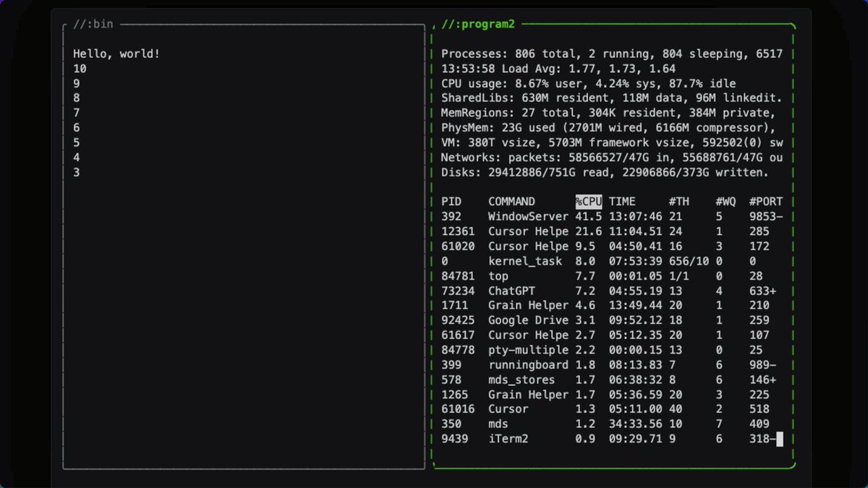Viewport: 868px width, 488px height.
Task: Click the highlighted %CPU column header
Action: pos(589,202)
